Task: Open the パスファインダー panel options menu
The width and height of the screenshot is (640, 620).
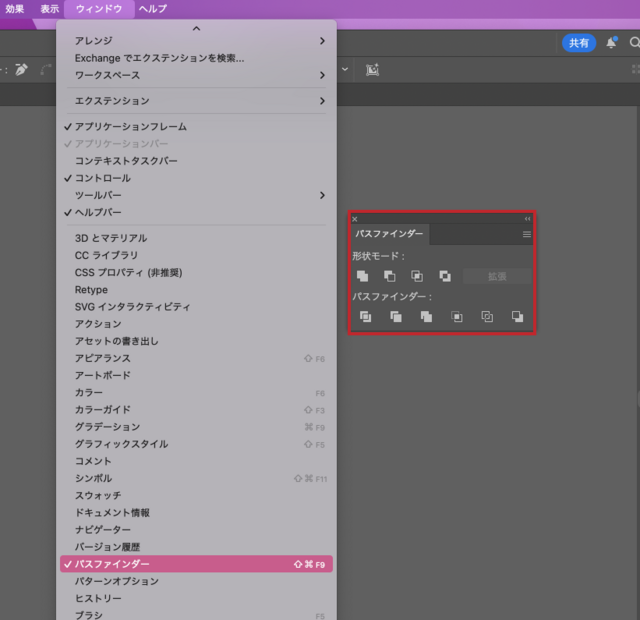Action: coord(527,234)
